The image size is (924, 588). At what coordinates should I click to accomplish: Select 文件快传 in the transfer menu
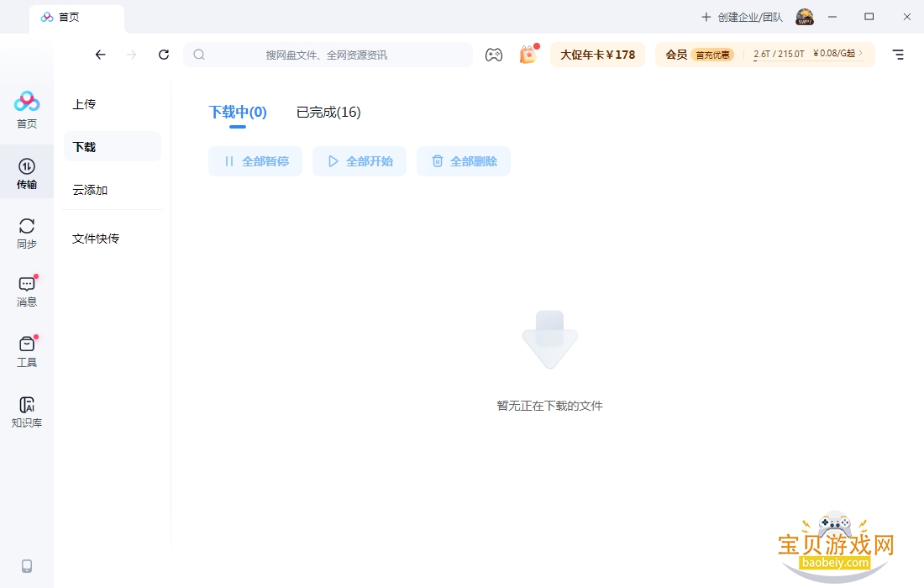[x=96, y=239]
